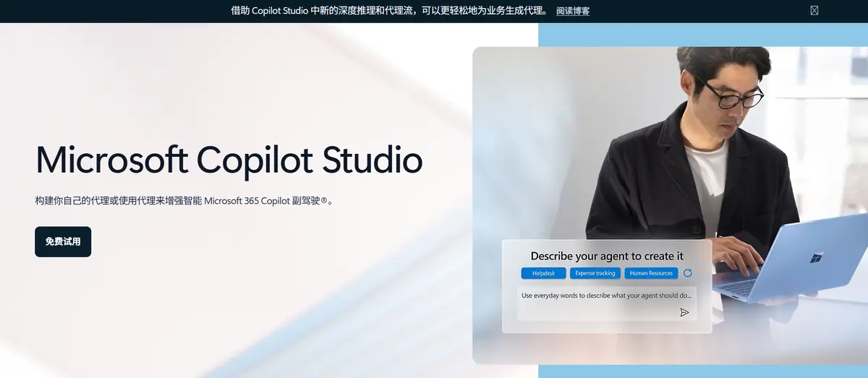Click the 'Describe your agent to create it' title
This screenshot has width=868, height=378.
[x=607, y=256]
